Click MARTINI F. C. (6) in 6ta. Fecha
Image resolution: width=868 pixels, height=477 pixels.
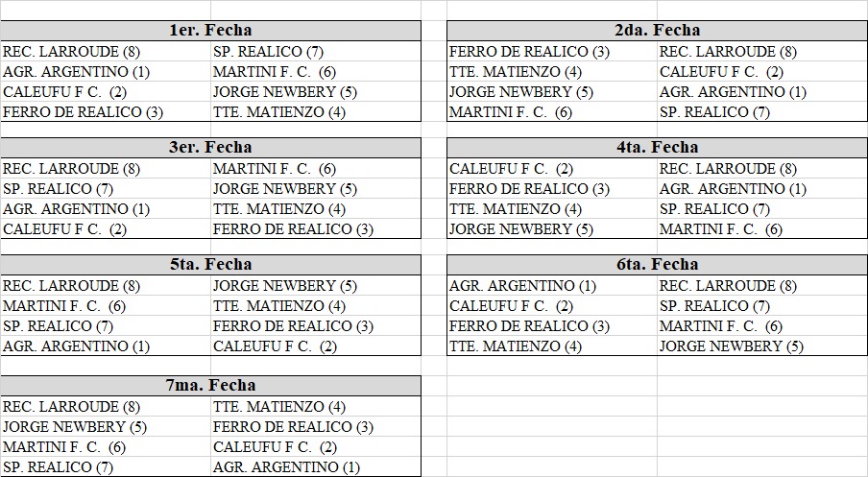point(721,326)
